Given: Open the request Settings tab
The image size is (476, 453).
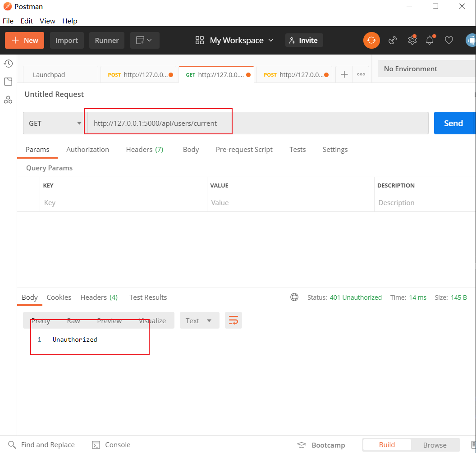Looking at the screenshot, I should coord(335,149).
